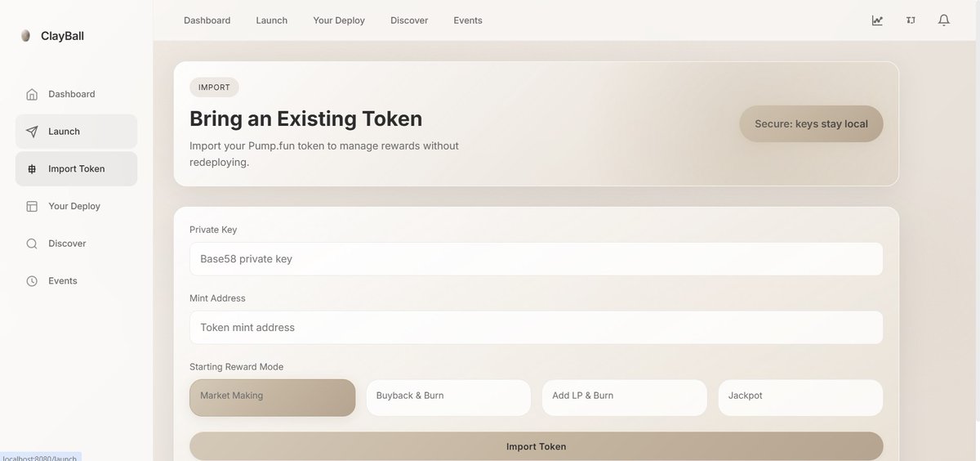
Task: Click the IMPORT tag pill
Action: (x=214, y=87)
